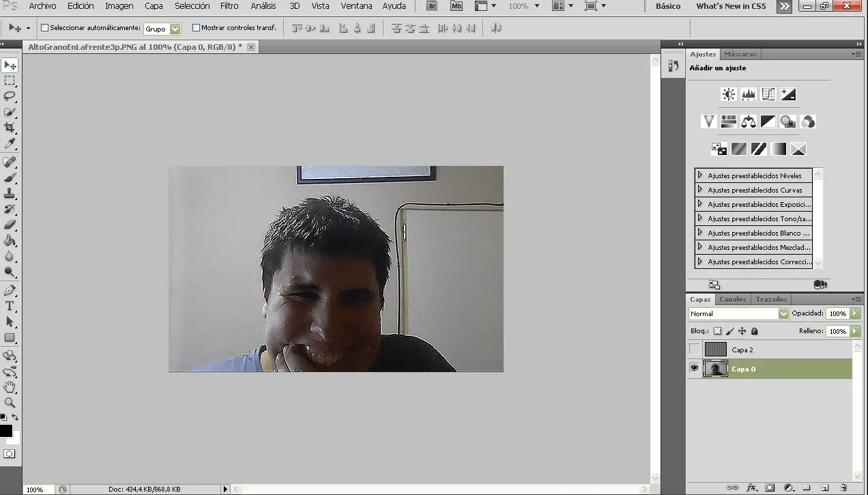Add a Levels adjustment from Ajustes panel
This screenshot has width=868, height=495.
pyautogui.click(x=749, y=94)
